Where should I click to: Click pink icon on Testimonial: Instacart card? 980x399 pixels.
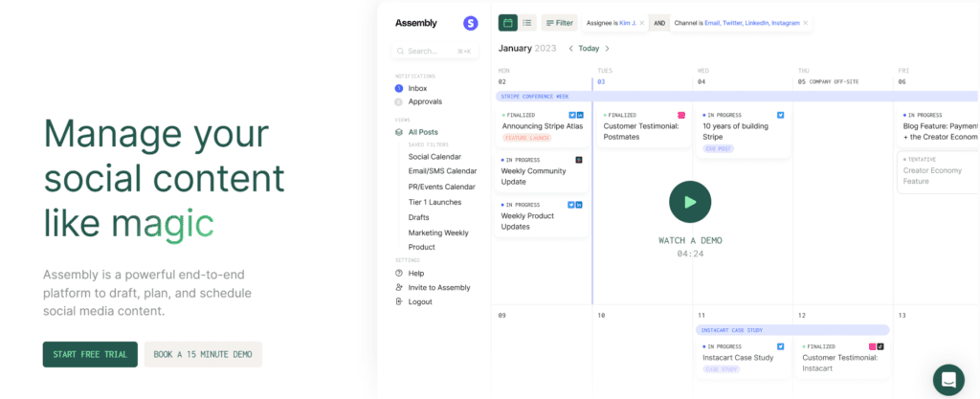(873, 346)
